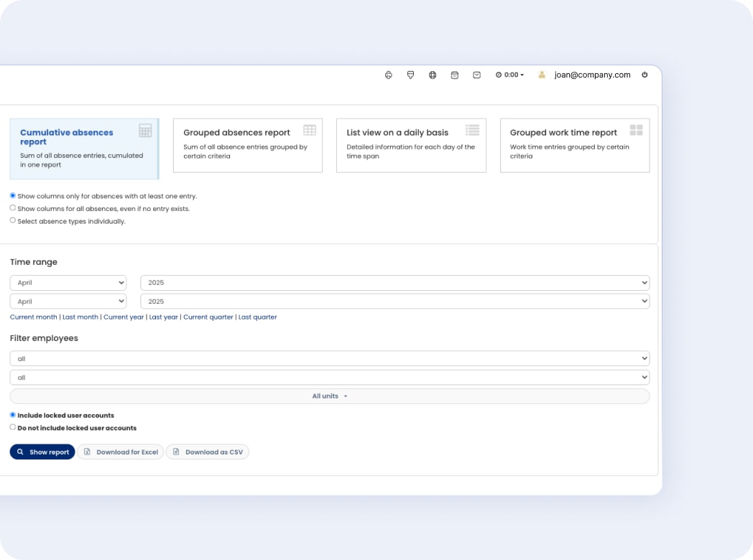The height and width of the screenshot is (560, 753).
Task: Open the calendar icon in header
Action: (455, 75)
